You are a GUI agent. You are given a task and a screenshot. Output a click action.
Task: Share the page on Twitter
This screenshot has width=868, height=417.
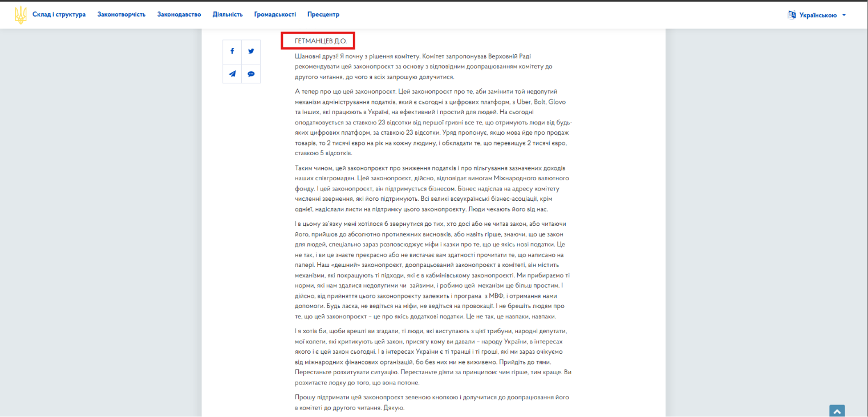point(251,51)
